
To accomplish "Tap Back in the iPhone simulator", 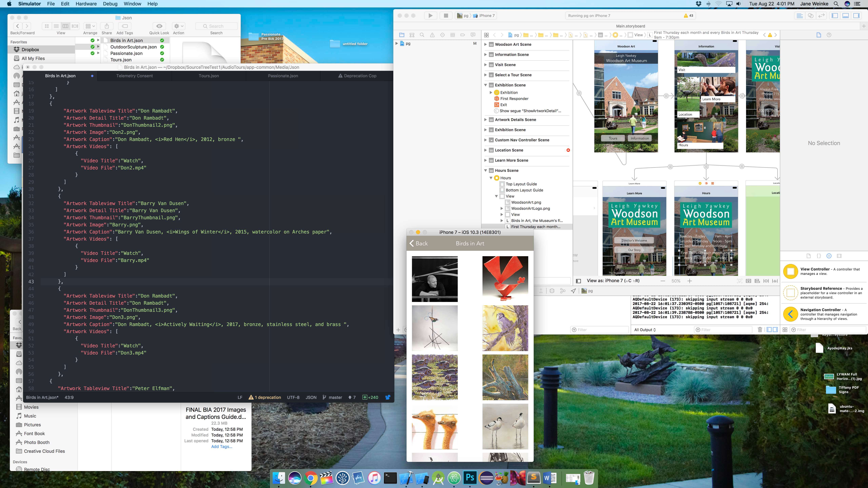I will point(418,243).
